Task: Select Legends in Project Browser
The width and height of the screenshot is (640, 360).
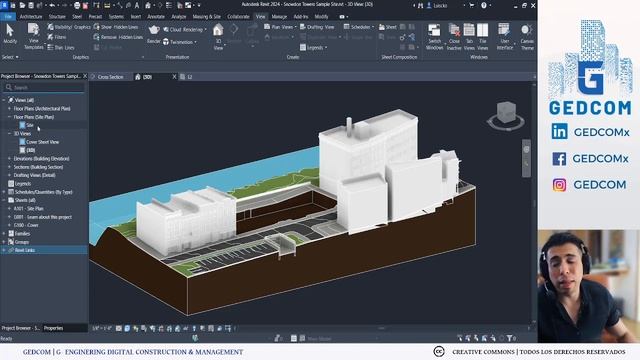Action: (x=22, y=184)
